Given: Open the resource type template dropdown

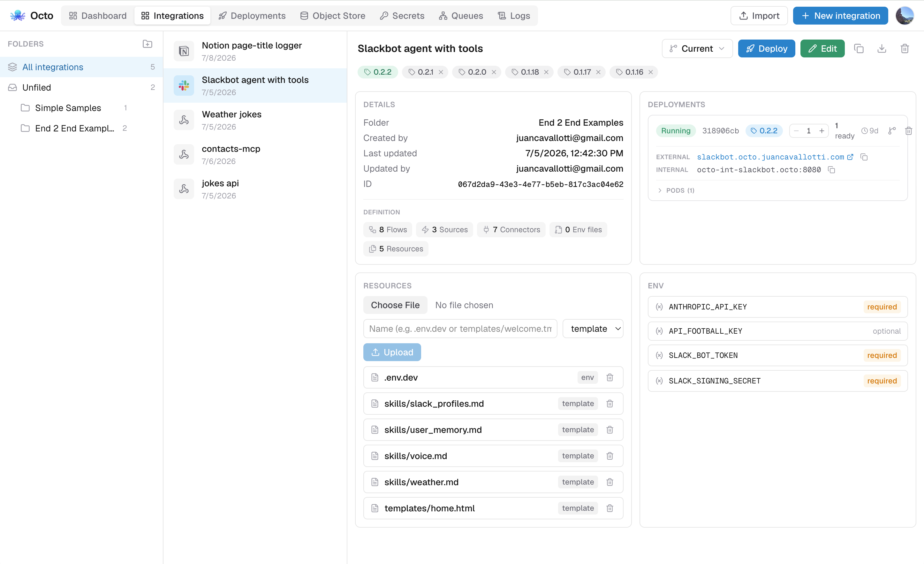Looking at the screenshot, I should point(593,329).
